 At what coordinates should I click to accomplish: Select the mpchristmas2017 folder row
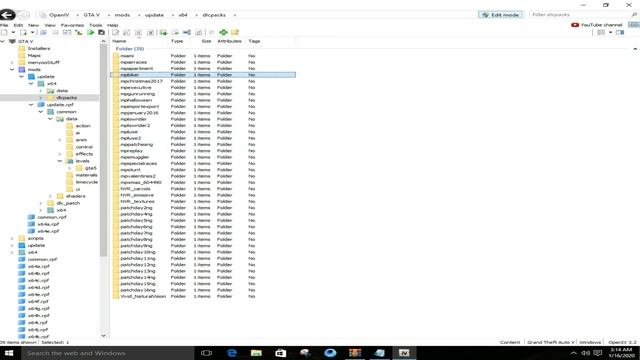click(x=203, y=81)
